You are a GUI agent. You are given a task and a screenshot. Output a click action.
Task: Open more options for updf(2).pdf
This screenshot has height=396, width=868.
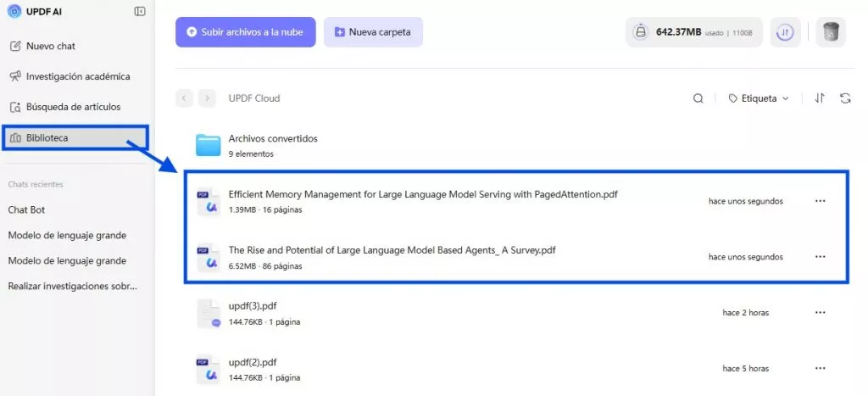click(x=820, y=369)
